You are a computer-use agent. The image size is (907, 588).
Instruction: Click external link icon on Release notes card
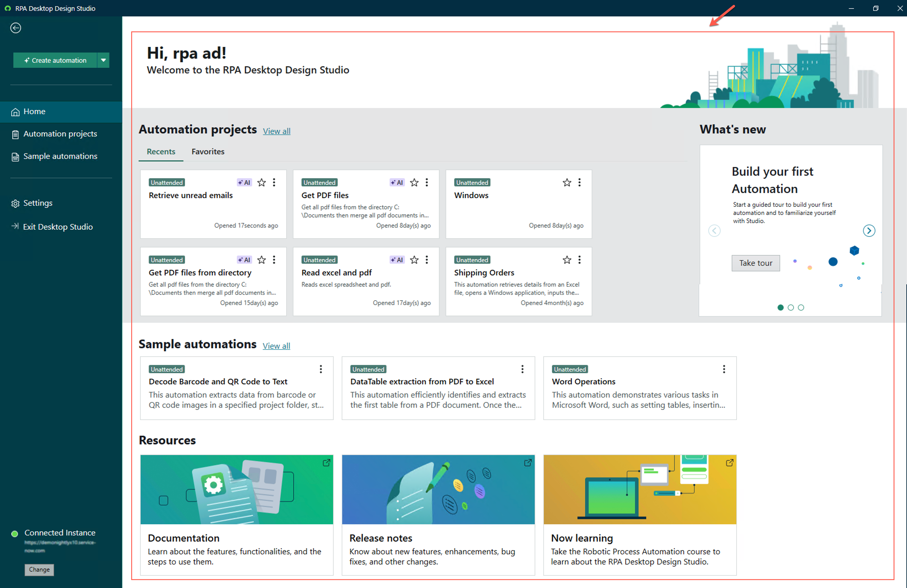(x=528, y=463)
